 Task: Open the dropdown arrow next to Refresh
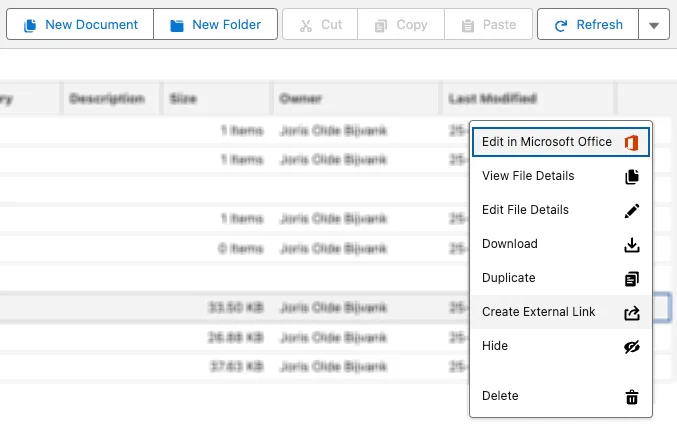pyautogui.click(x=654, y=25)
